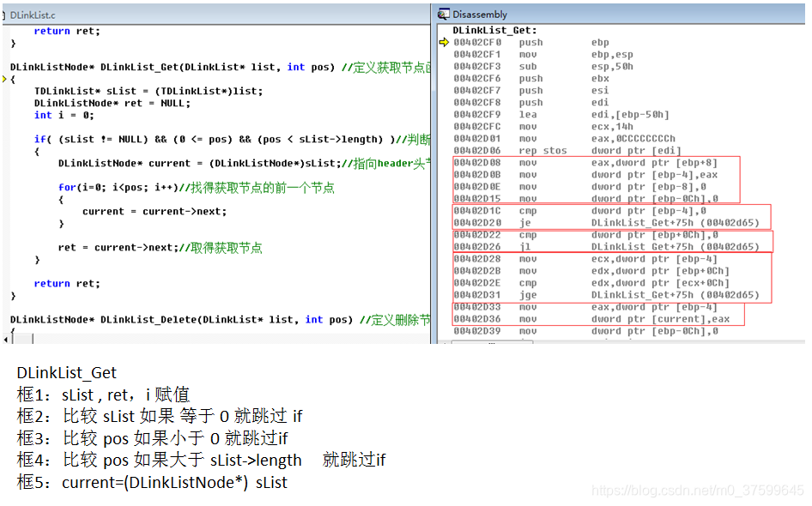This screenshot has width=812, height=506.
Task: Click disassembly line 00402D31 jge DLinkList_Get+75h
Action: click(606, 295)
